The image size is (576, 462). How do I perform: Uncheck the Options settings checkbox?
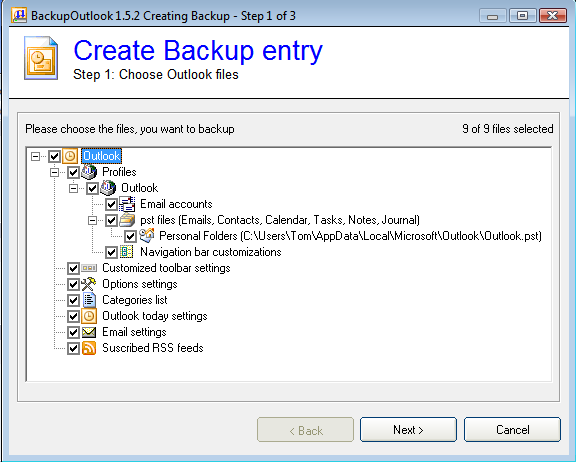click(73, 284)
